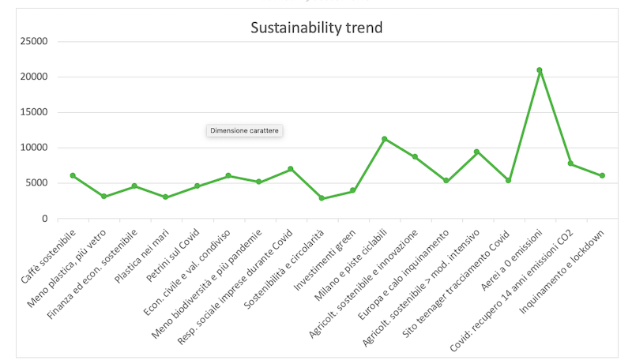Select the Sostenibilità e circolarità data point

pyautogui.click(x=322, y=198)
